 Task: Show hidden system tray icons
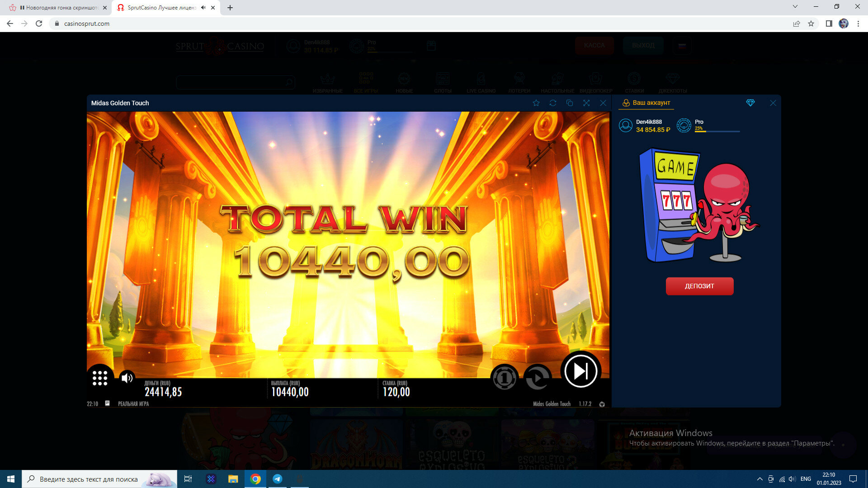point(759,479)
